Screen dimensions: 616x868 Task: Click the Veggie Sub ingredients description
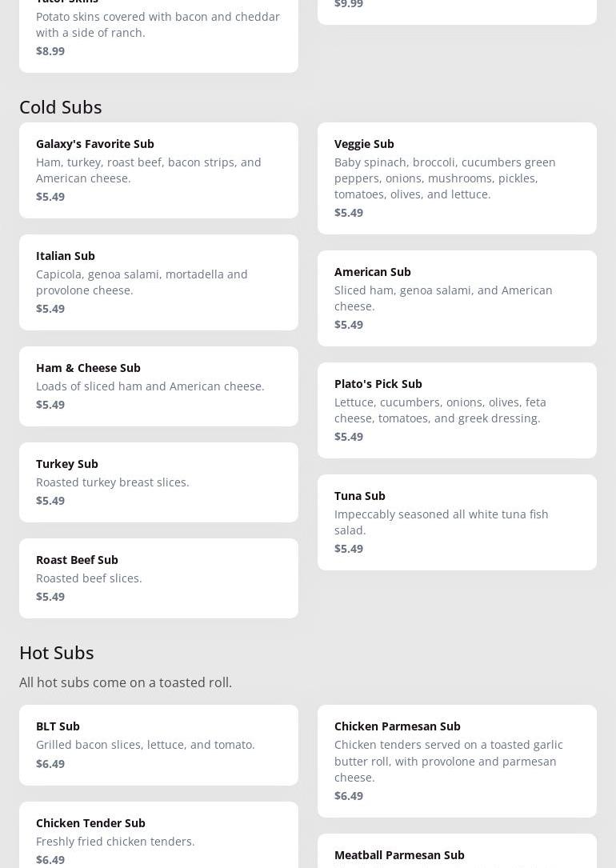click(x=445, y=178)
